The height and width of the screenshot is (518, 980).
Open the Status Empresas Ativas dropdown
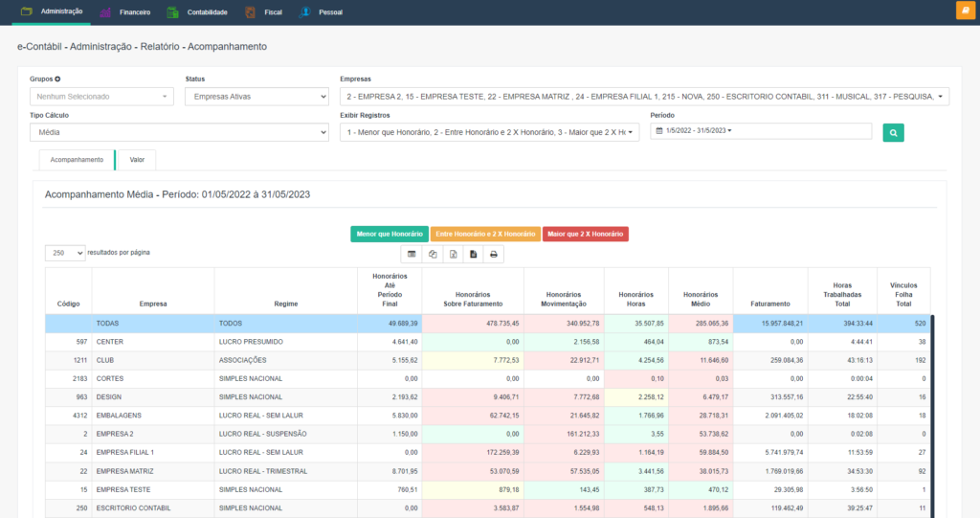(256, 97)
